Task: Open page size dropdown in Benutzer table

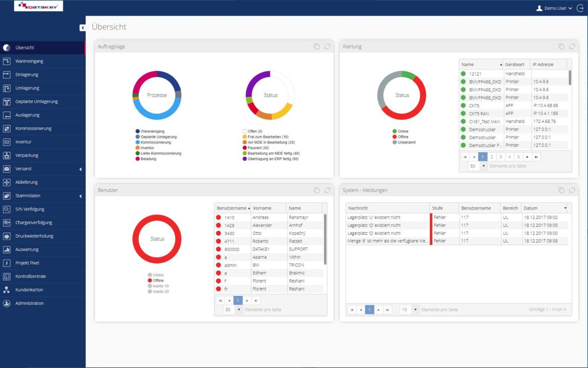Action: coord(239,310)
